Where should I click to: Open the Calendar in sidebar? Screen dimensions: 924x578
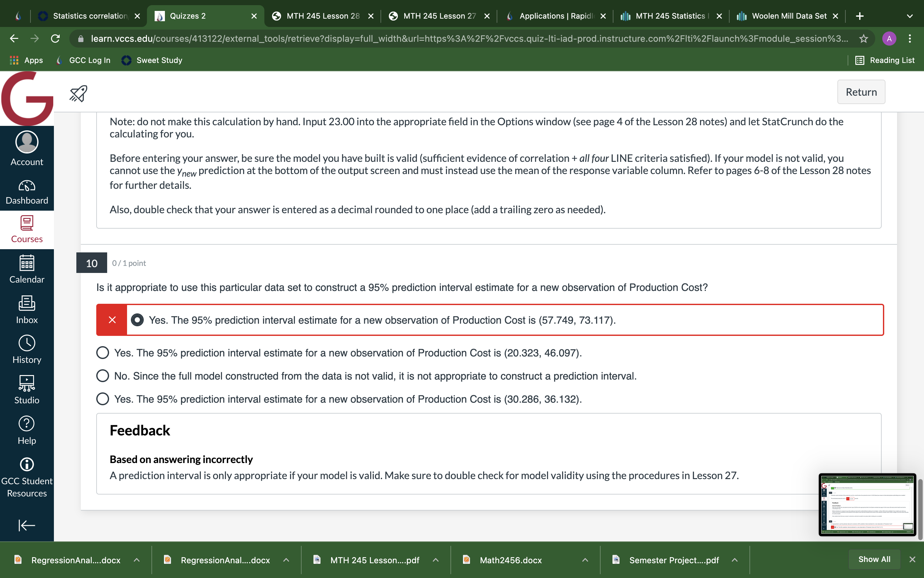[27, 269]
